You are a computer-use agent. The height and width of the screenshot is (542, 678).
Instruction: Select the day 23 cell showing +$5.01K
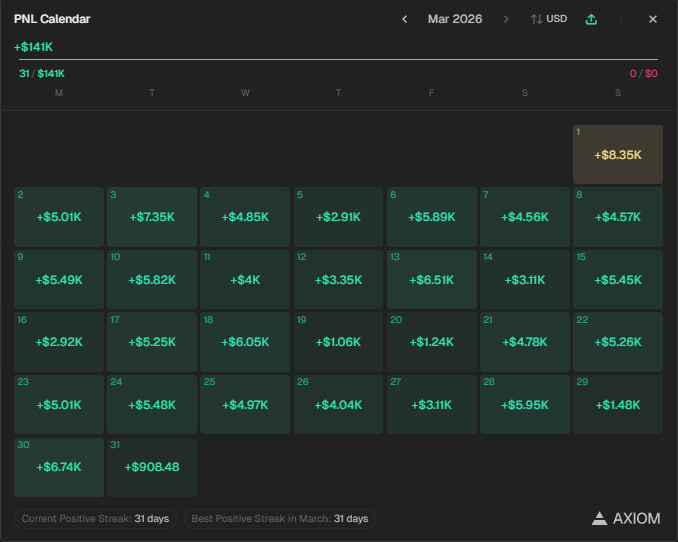point(59,404)
